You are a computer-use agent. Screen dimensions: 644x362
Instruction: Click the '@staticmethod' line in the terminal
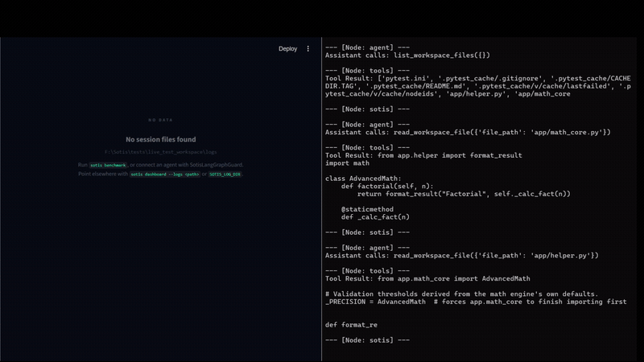pyautogui.click(x=367, y=209)
